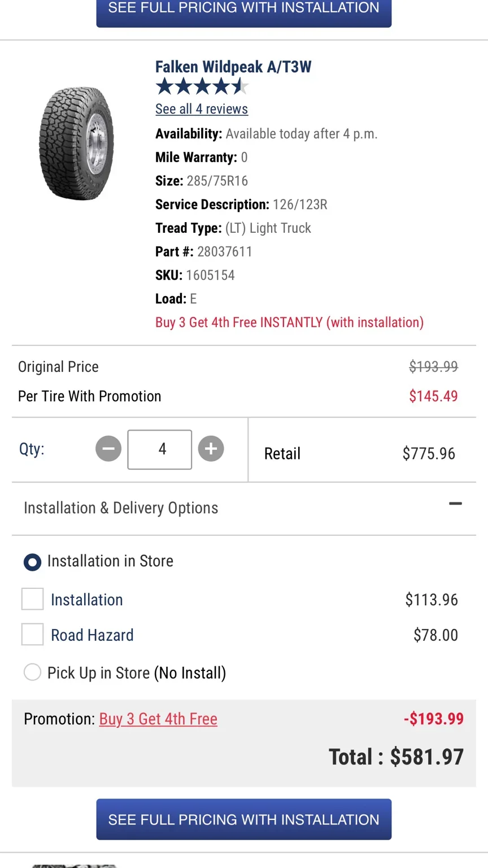Click the star rating for Falken Wildpeak
488x868 pixels.
click(202, 86)
